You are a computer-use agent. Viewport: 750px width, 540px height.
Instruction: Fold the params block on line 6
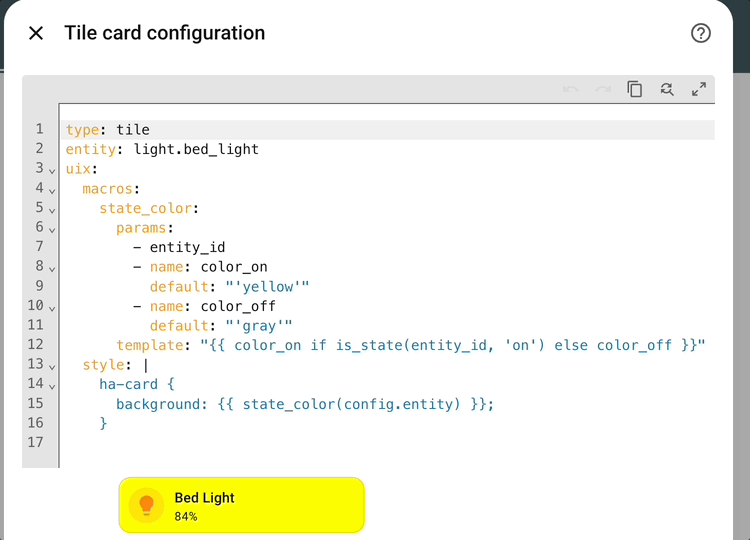(x=52, y=230)
